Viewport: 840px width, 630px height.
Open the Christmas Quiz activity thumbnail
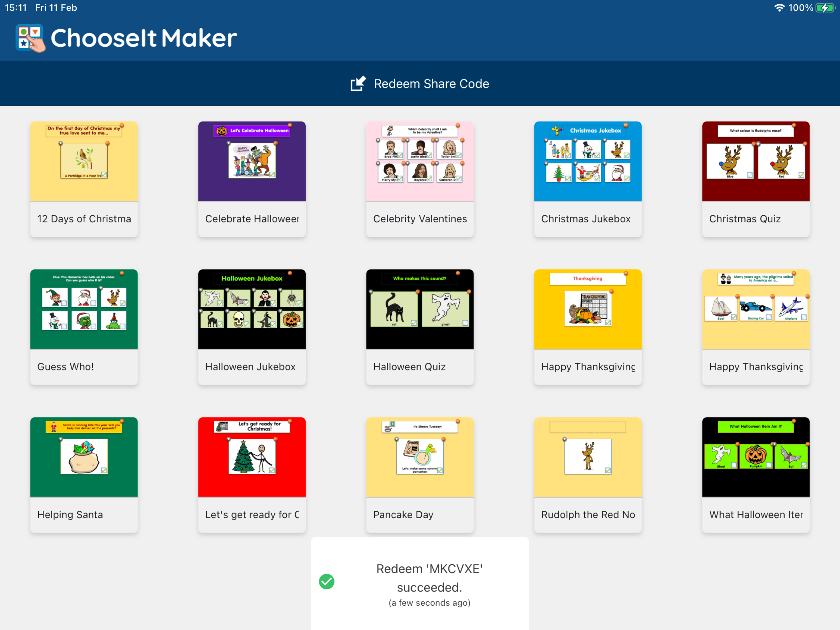[x=756, y=161]
